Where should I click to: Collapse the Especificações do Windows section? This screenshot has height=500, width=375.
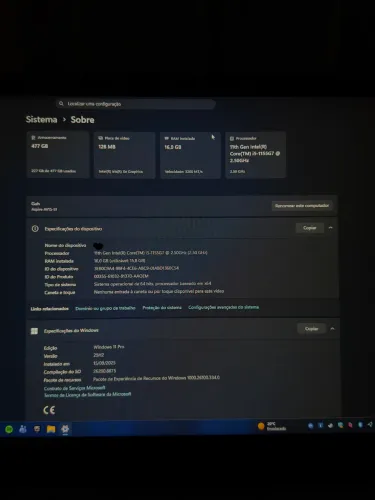[332, 329]
